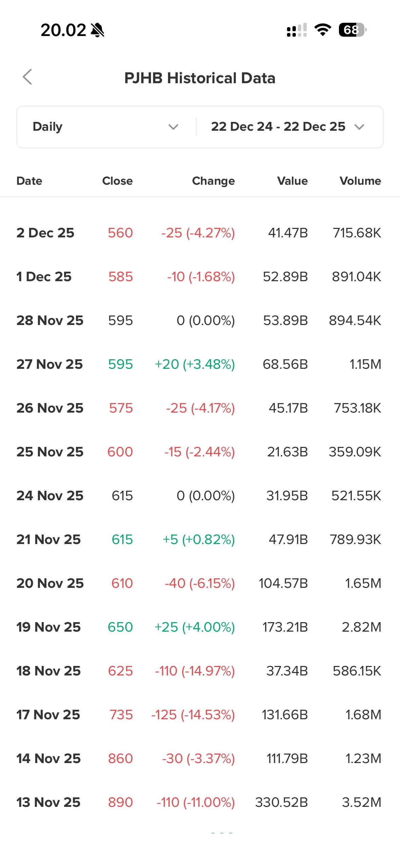Tap the PJHB Historical Data title

pos(200,78)
